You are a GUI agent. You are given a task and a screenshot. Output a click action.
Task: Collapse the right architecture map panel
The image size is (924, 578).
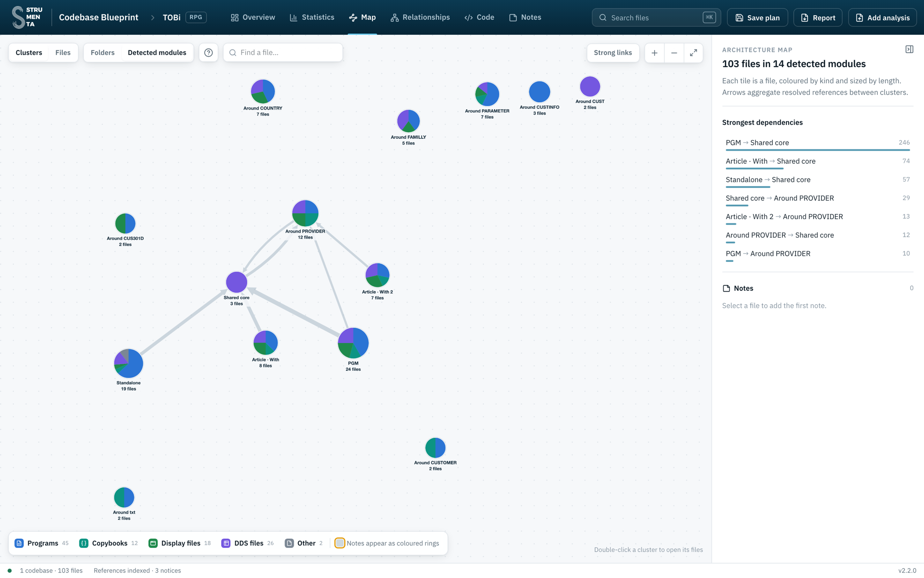909,49
